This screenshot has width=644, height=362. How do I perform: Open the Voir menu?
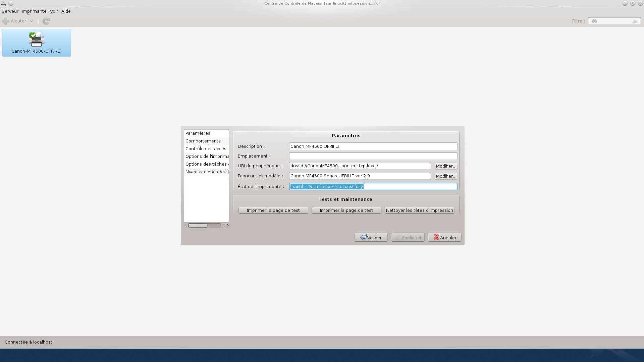[x=54, y=11]
